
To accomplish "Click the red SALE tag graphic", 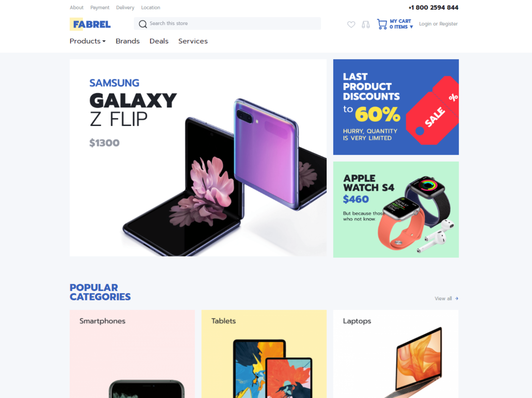I will [433, 111].
